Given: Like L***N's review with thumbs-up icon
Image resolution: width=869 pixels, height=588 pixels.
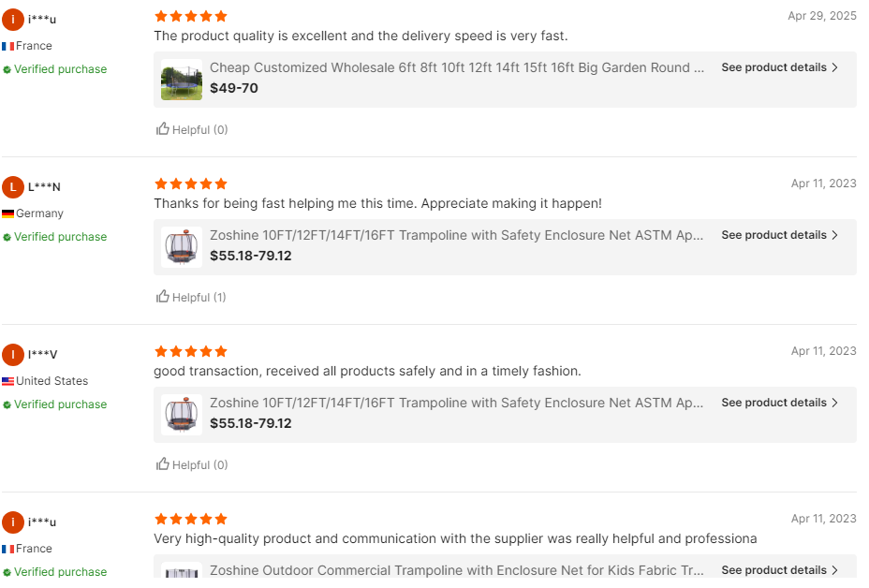Looking at the screenshot, I should pyautogui.click(x=163, y=297).
